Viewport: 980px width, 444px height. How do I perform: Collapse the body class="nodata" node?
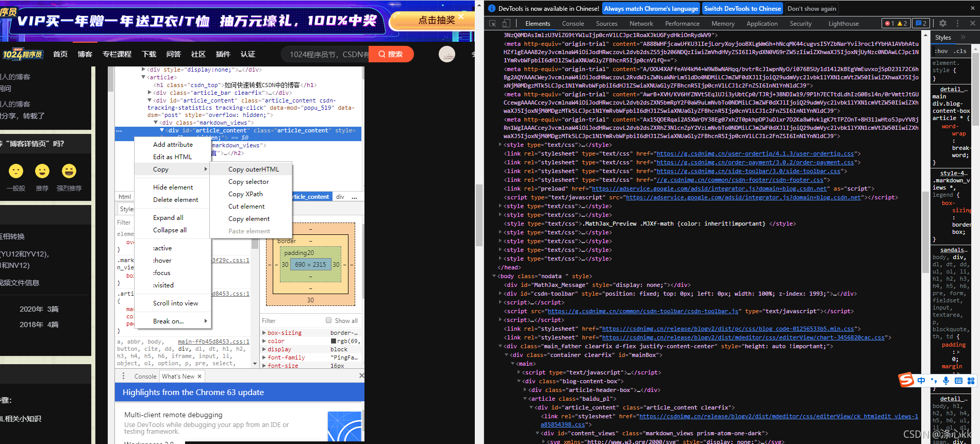pos(494,276)
